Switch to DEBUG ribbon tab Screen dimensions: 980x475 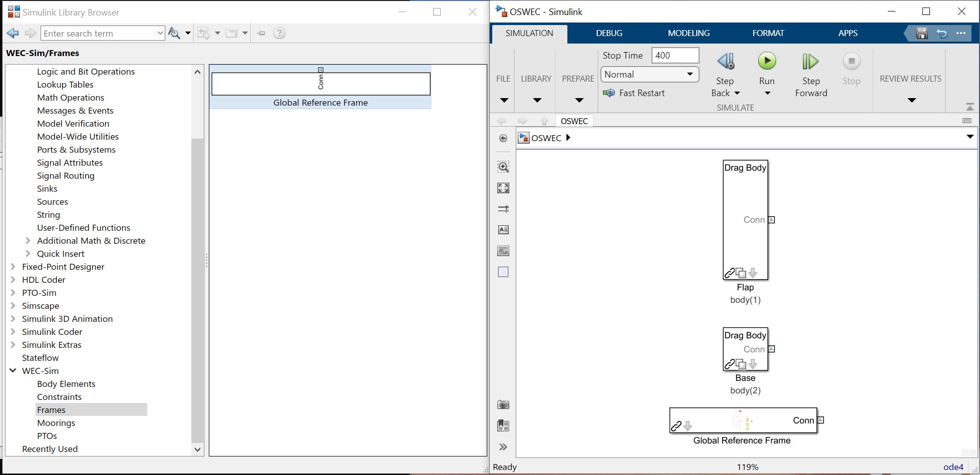[x=609, y=33]
